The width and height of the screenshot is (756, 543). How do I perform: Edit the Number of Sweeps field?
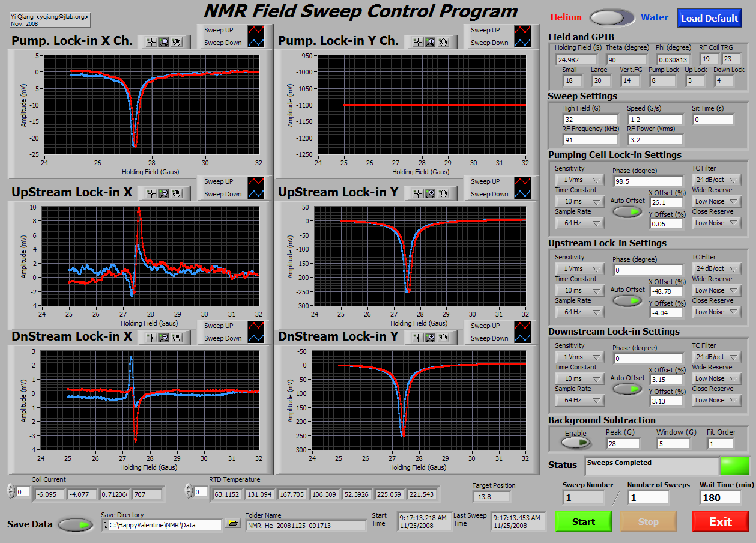[648, 497]
